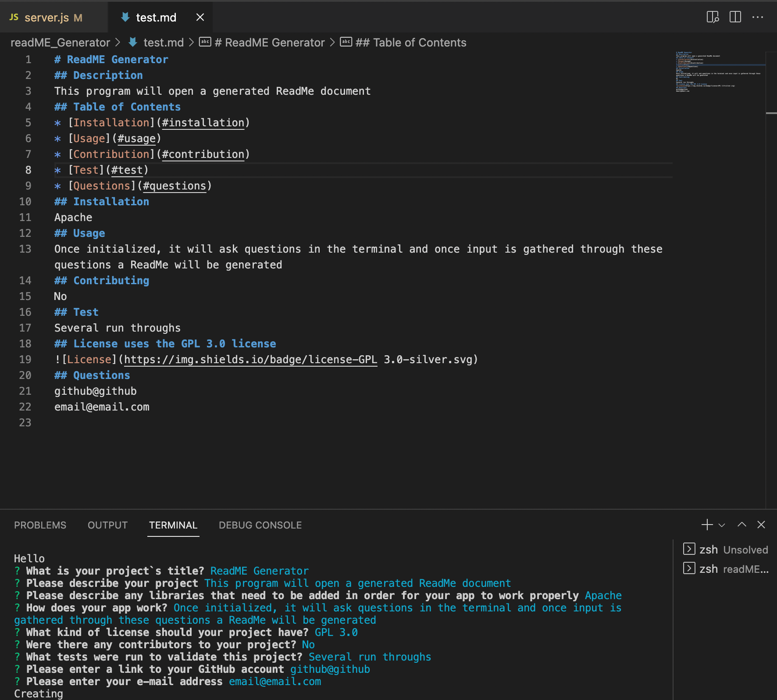Maximize the panel using the chevron icon

coord(742,525)
